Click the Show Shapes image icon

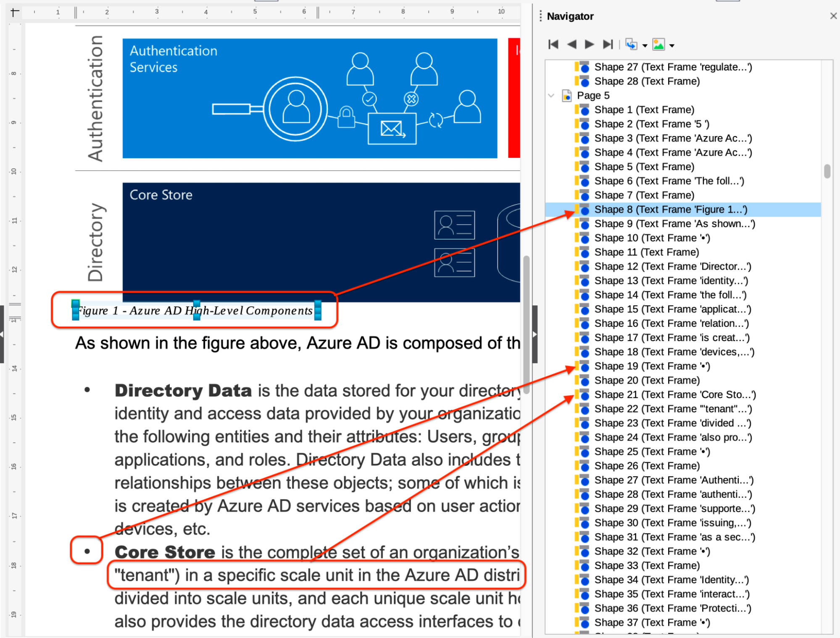pyautogui.click(x=658, y=45)
